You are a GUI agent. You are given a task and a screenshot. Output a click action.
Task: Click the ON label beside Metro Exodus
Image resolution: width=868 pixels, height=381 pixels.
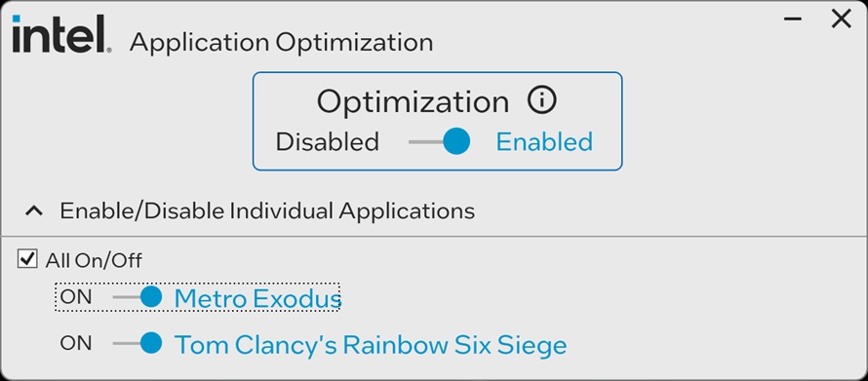(x=76, y=297)
